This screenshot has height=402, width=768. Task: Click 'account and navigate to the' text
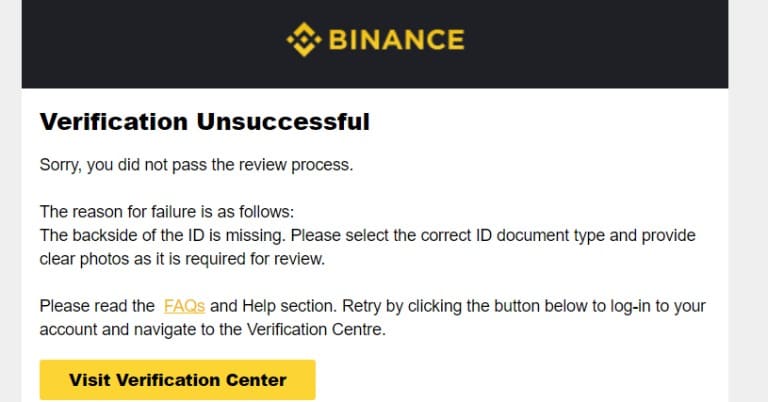point(141,330)
